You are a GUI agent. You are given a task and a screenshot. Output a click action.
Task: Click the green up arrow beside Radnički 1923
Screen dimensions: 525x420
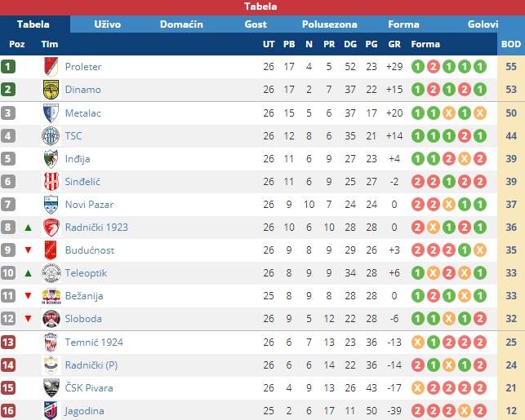28,228
